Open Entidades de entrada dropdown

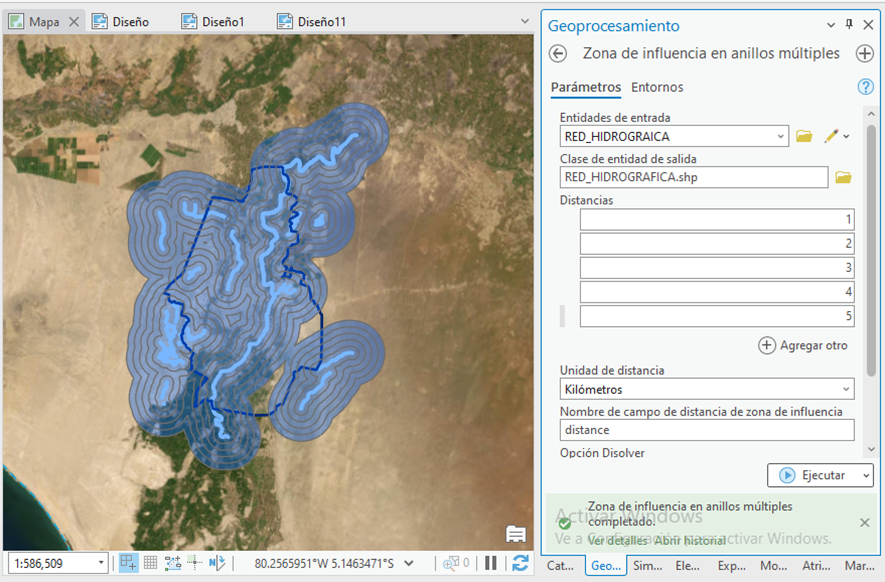781,136
